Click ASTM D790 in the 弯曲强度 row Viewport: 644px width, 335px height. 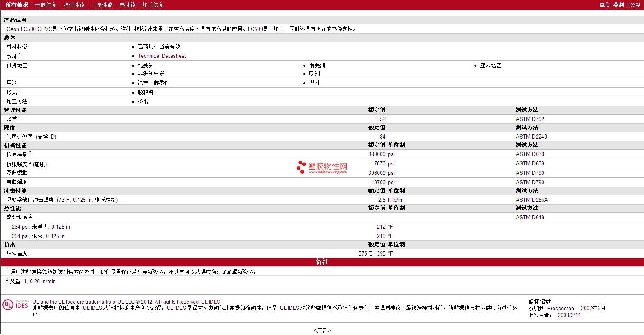tap(530, 182)
